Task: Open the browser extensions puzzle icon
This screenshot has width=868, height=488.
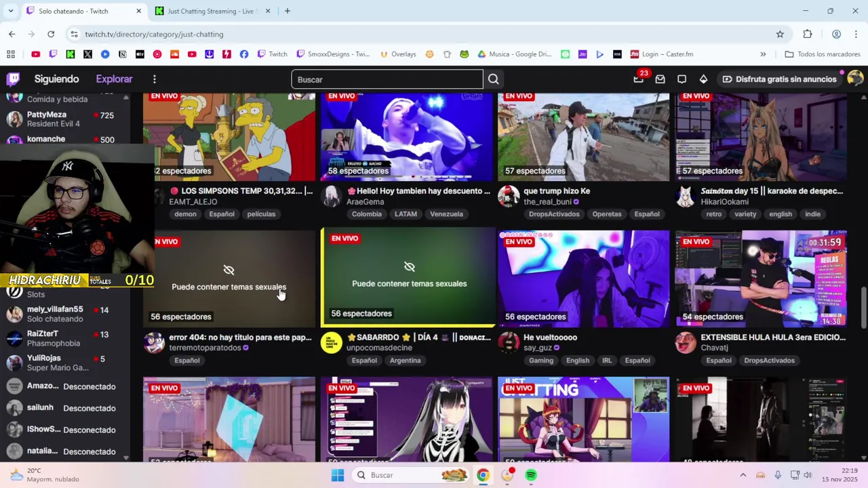Action: [808, 34]
